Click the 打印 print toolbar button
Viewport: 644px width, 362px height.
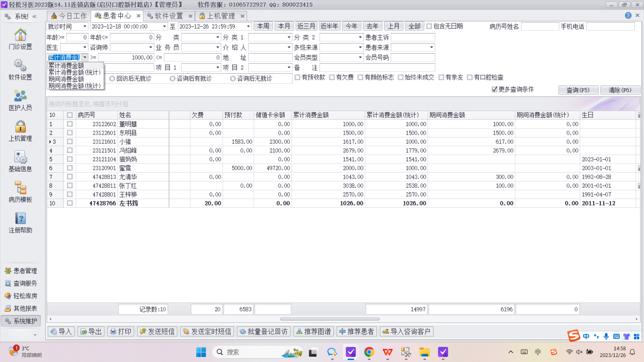(x=121, y=331)
